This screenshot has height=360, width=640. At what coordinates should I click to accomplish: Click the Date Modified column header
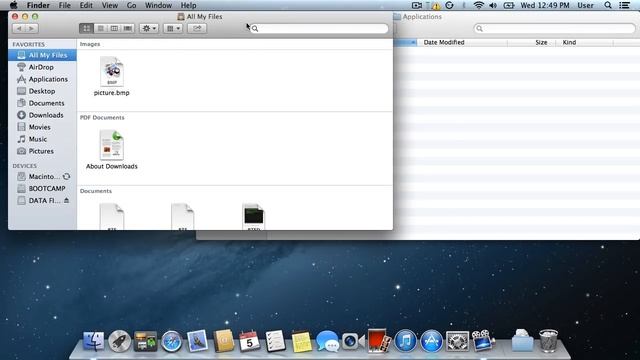tap(444, 42)
